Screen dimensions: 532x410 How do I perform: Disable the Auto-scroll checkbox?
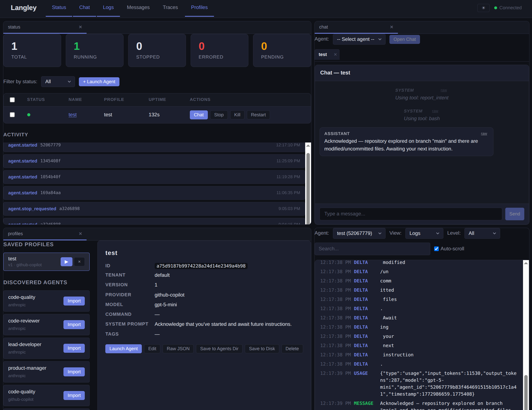pos(436,249)
